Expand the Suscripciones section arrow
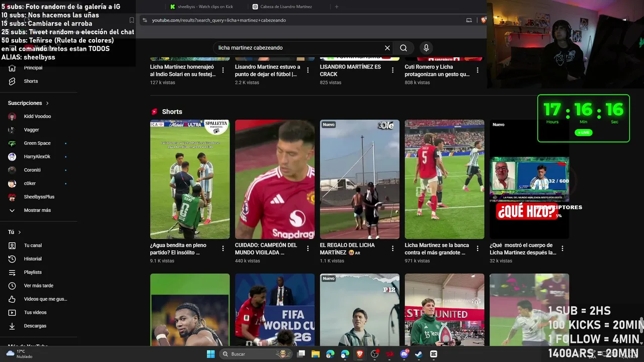Screen dimensions: 644x362 click(x=47, y=103)
